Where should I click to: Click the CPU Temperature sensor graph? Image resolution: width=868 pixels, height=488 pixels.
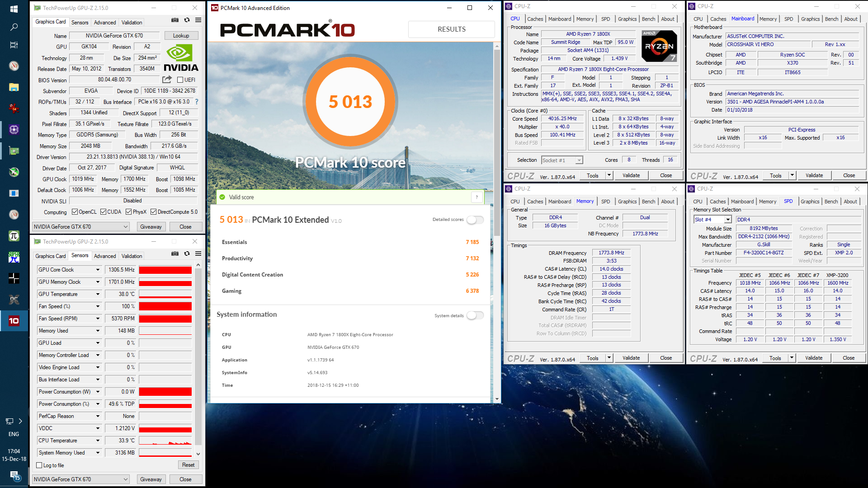[165, 441]
